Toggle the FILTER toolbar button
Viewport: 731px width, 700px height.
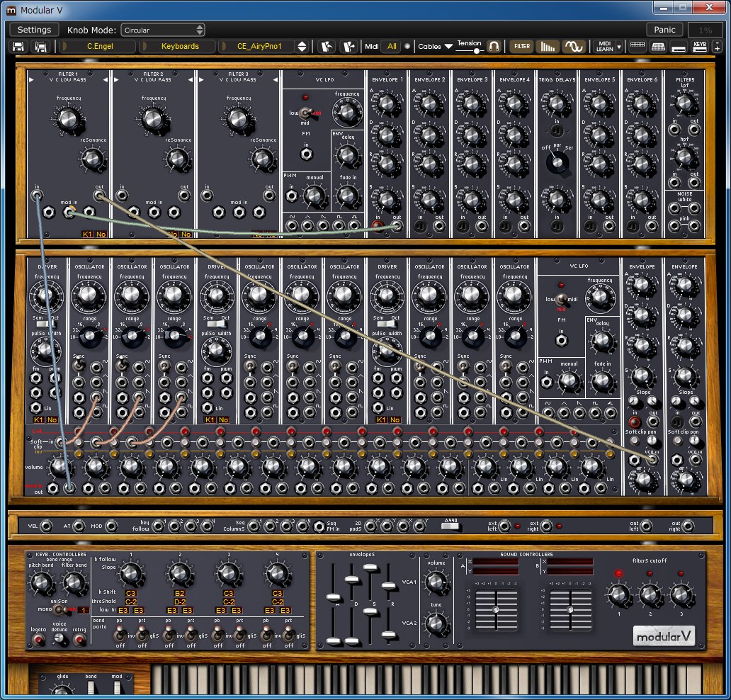tap(521, 46)
